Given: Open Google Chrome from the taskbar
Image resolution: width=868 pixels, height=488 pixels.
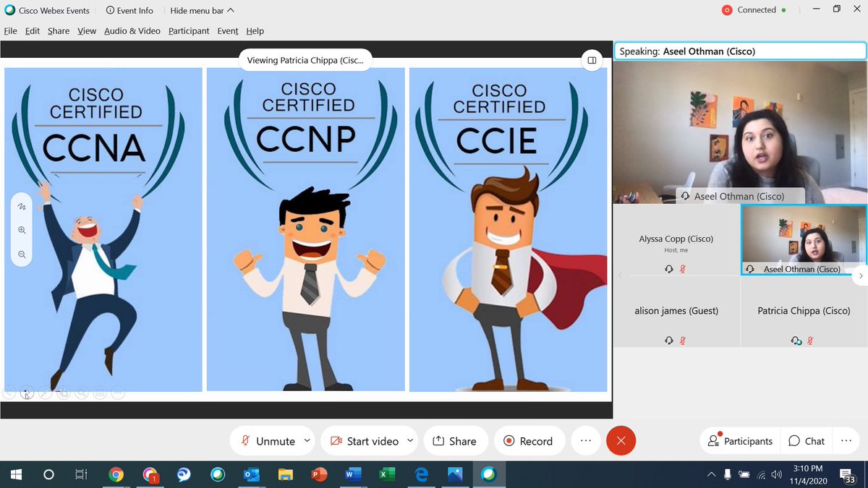Looking at the screenshot, I should click(x=116, y=475).
